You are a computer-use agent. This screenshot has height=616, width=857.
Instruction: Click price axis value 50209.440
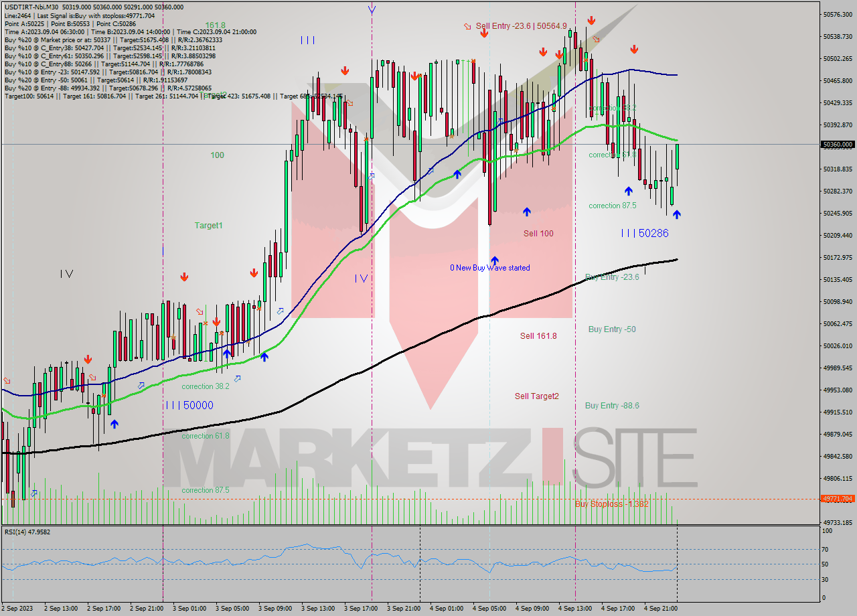838,235
